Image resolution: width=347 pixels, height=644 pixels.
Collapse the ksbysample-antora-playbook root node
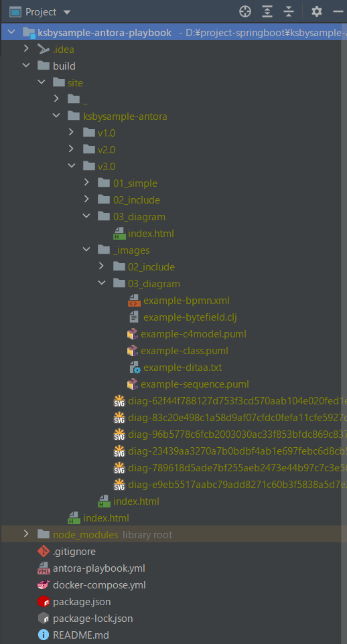[11, 32]
